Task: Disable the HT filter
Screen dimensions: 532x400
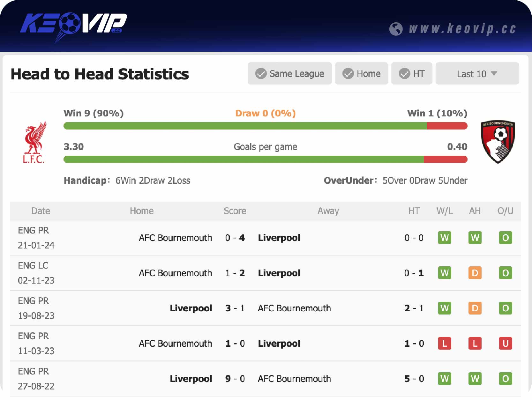Action: (412, 74)
